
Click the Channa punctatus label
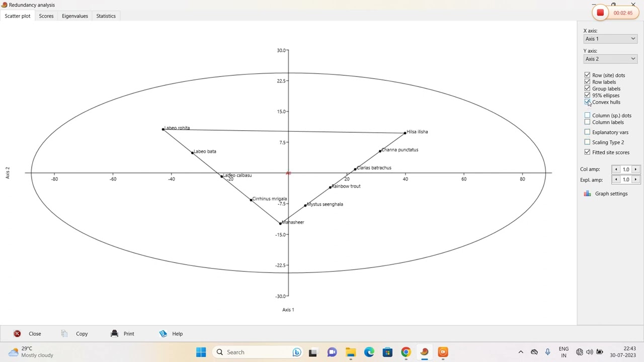click(400, 150)
